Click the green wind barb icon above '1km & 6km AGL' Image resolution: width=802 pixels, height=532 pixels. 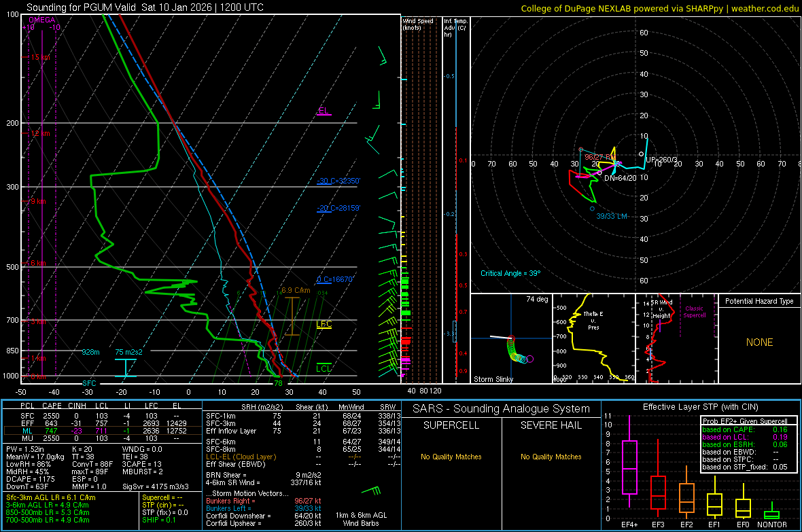371,491
